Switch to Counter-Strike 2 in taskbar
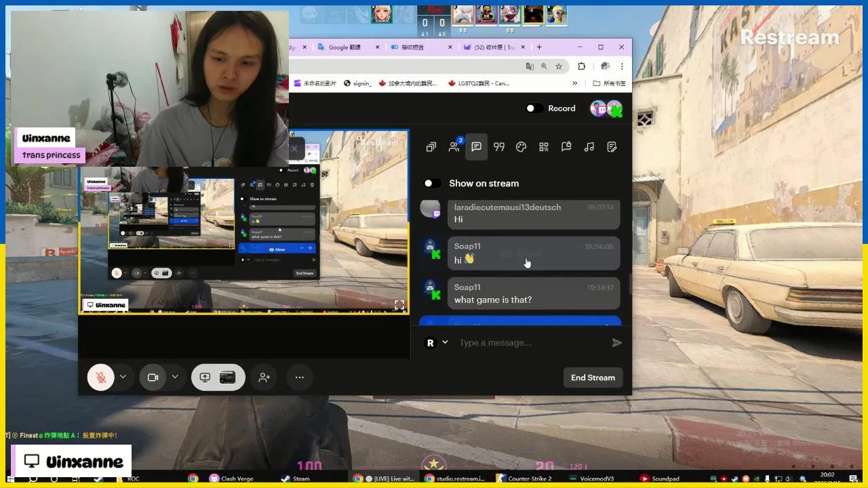Image resolution: width=868 pixels, height=488 pixels. 524,479
